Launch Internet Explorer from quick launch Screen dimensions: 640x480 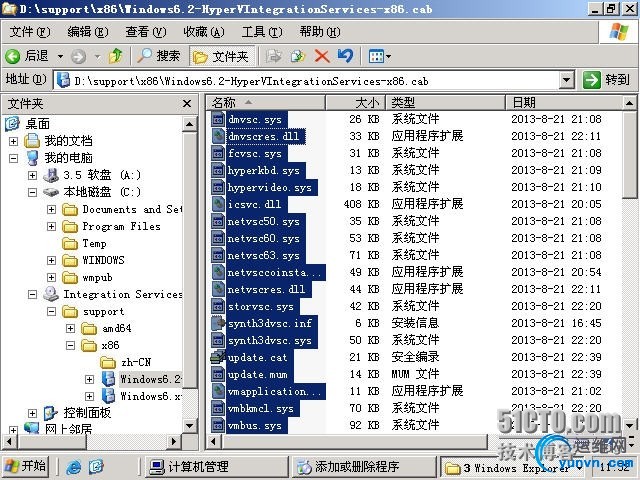[x=74, y=467]
